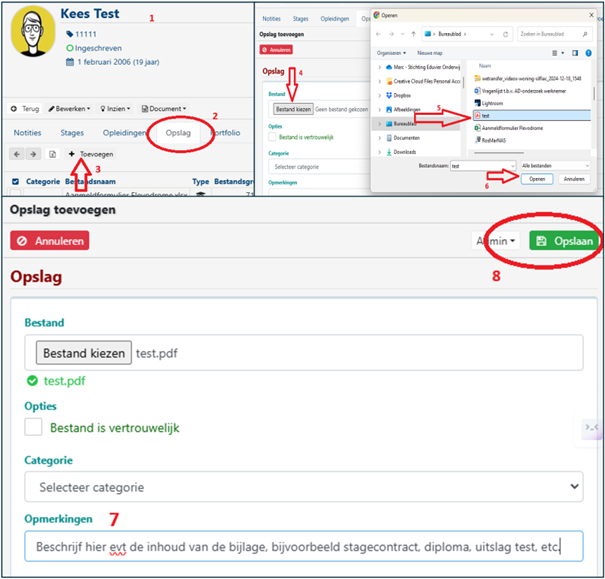
Task: Click the refresh icon in the Openen dialog
Action: (x=505, y=34)
